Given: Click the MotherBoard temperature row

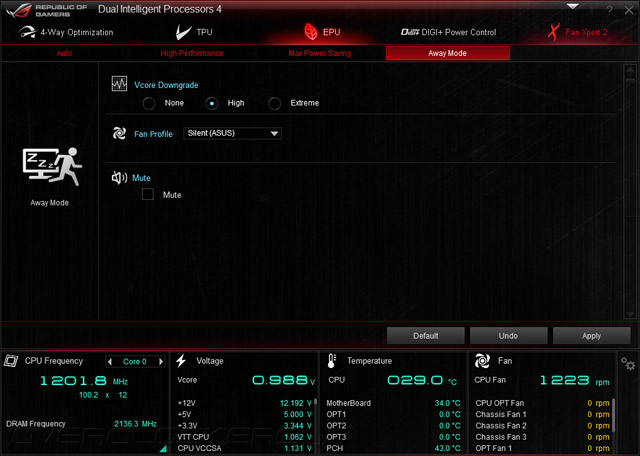Looking at the screenshot, I should coord(393,403).
